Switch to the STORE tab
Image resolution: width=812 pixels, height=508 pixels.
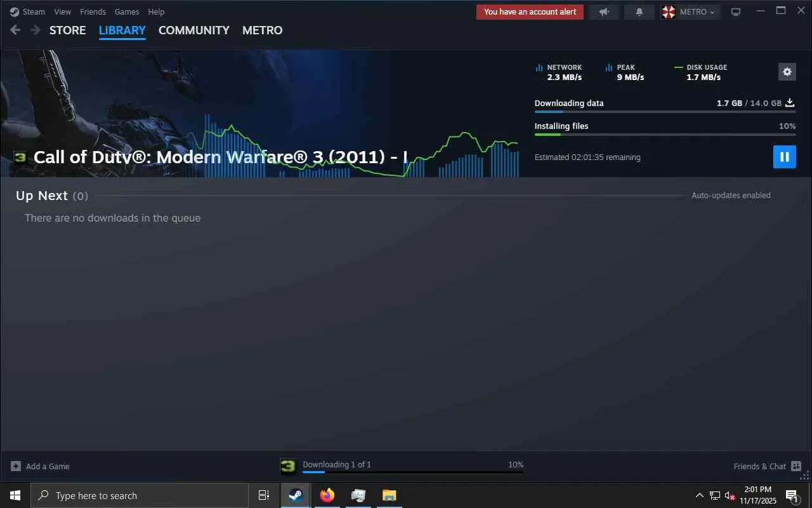pos(68,30)
